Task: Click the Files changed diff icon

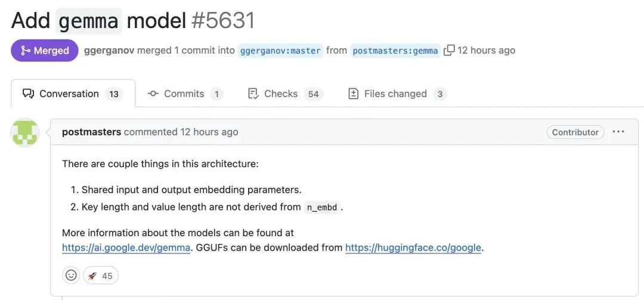Action: (353, 94)
